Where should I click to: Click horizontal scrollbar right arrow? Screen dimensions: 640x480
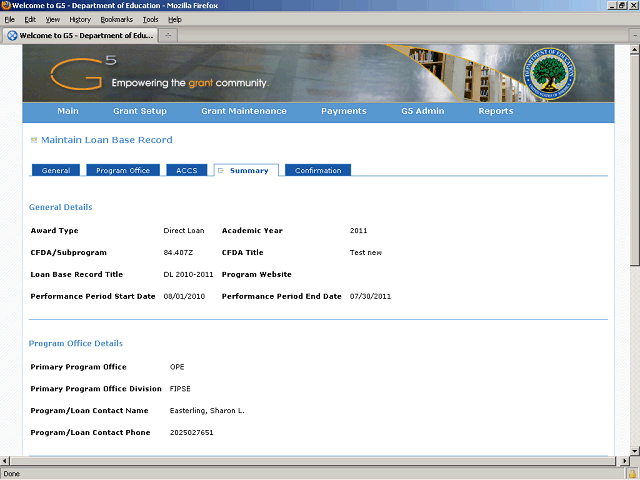625,461
